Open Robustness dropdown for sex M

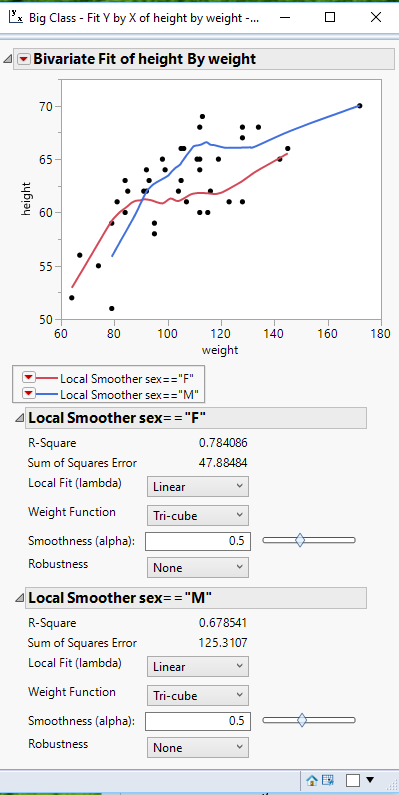point(198,747)
